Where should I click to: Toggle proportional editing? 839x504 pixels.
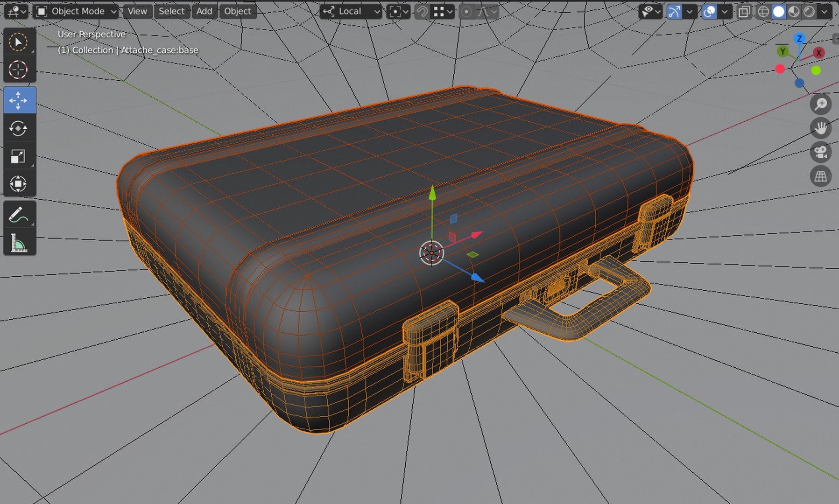pos(466,12)
